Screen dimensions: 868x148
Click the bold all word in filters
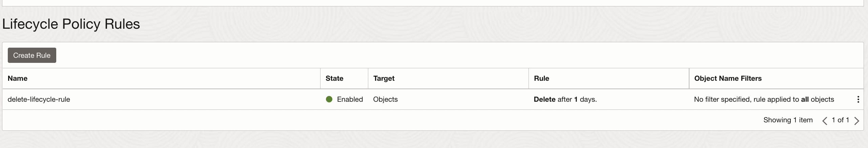[805, 99]
